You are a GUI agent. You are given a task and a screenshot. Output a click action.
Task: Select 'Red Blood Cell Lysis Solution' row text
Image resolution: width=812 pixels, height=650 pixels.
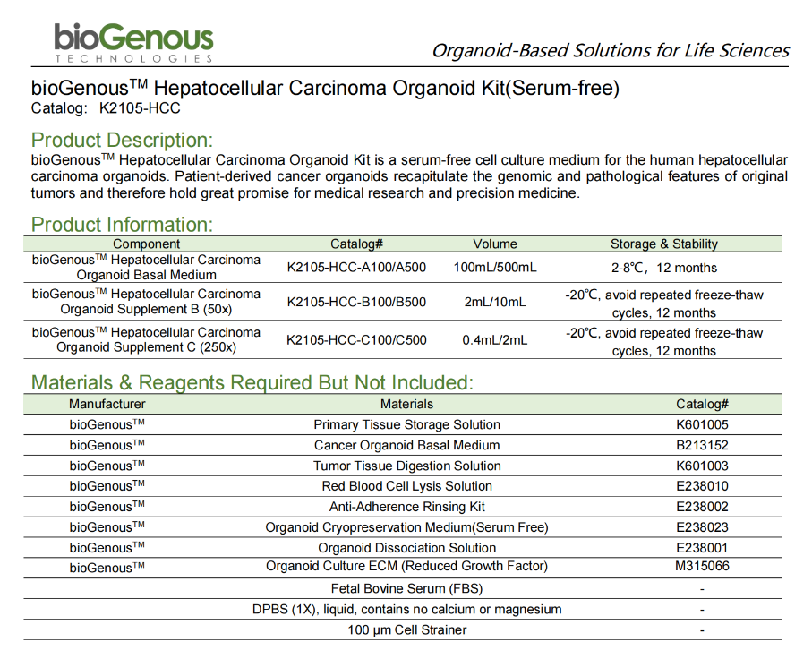(407, 486)
